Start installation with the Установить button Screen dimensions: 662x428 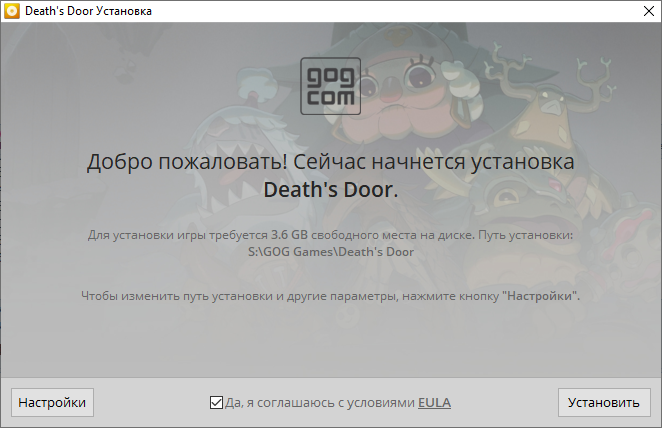click(x=604, y=403)
